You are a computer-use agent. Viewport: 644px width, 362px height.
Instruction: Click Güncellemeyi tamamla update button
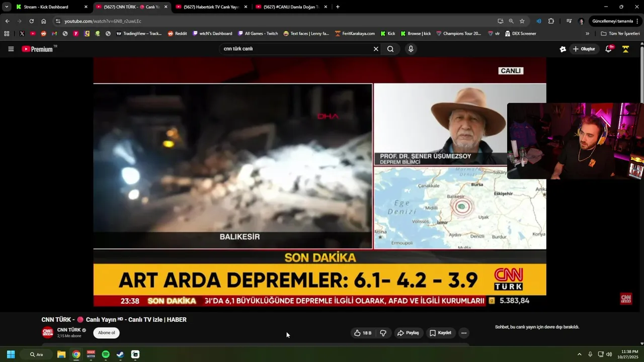(x=615, y=21)
